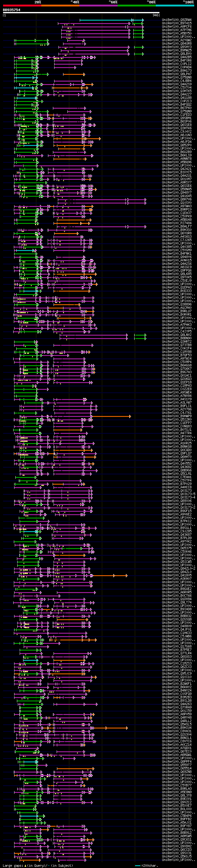Click the Large gaps legend text
The height and width of the screenshot is (868, 197).
pyautogui.click(x=38, y=866)
